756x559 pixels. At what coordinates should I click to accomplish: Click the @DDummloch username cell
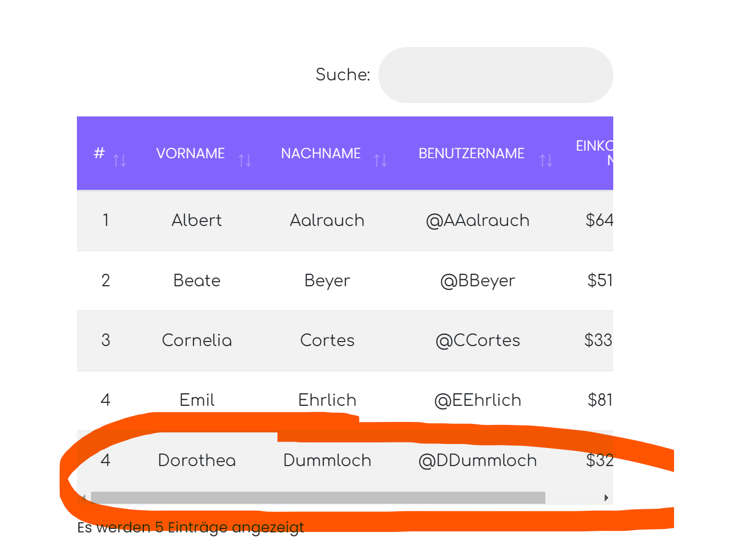point(478,461)
